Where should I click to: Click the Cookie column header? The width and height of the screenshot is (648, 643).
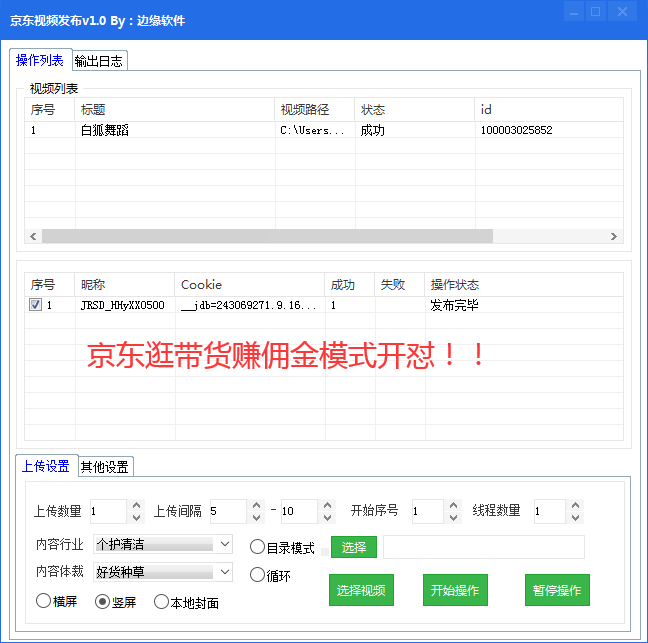tap(250, 284)
